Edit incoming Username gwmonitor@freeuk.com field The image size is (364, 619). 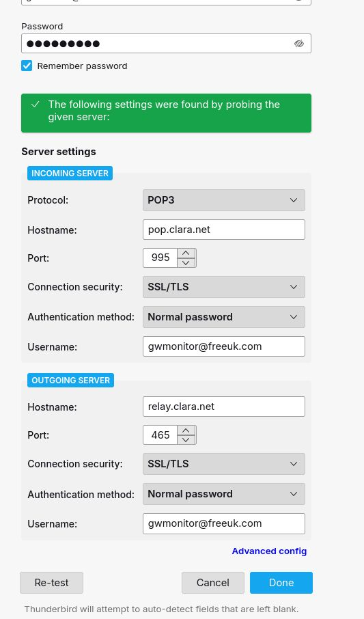(224, 346)
